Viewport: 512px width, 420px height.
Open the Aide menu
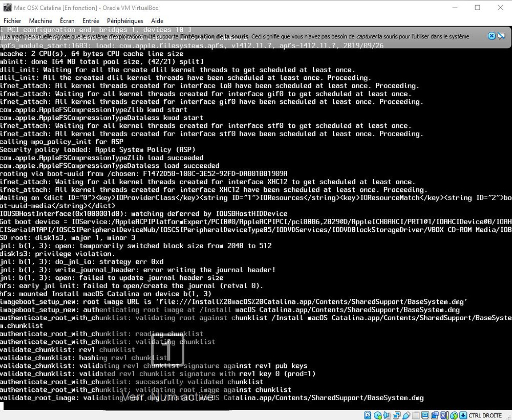157,21
